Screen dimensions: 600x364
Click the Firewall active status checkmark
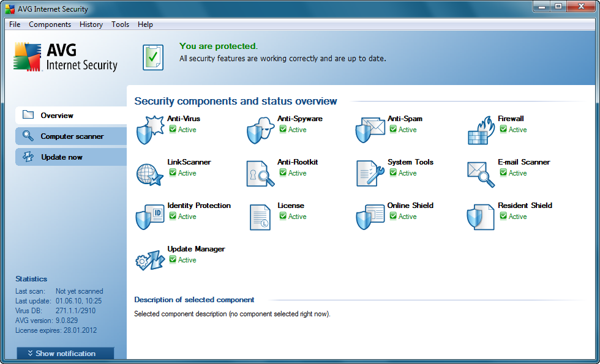[503, 130]
